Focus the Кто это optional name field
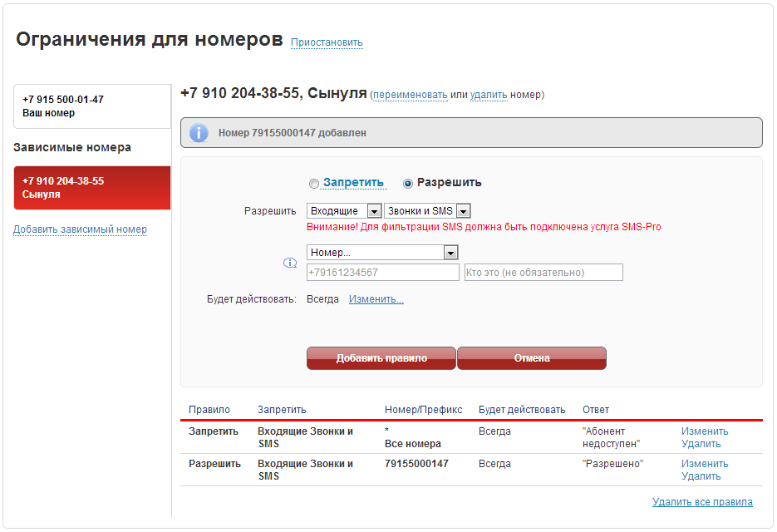The height and width of the screenshot is (532, 777). (x=543, y=273)
